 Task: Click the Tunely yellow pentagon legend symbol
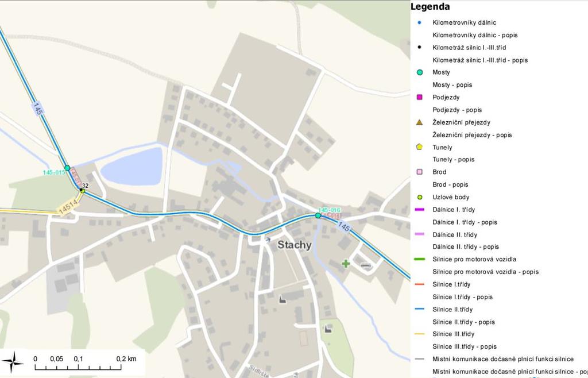(x=419, y=147)
